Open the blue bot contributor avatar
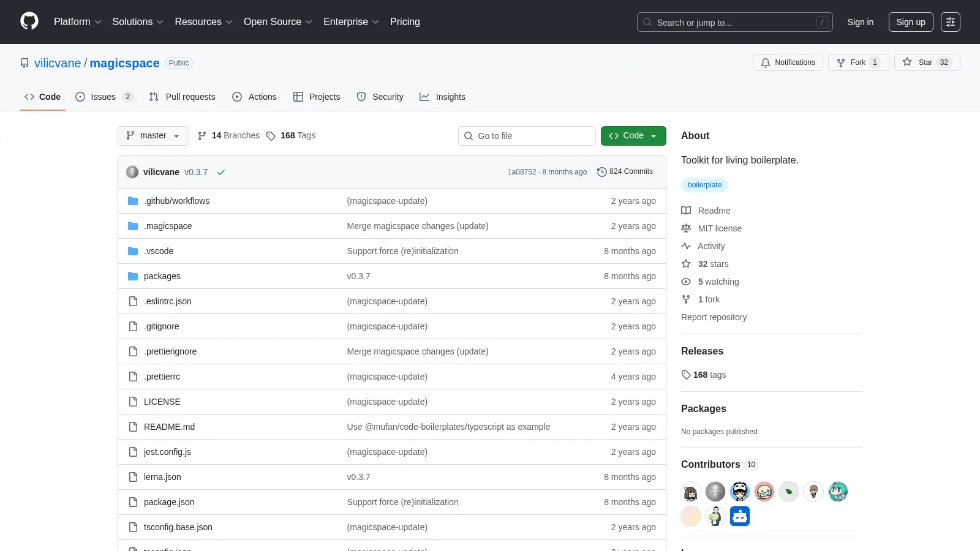This screenshot has height=551, width=980. pyautogui.click(x=740, y=516)
